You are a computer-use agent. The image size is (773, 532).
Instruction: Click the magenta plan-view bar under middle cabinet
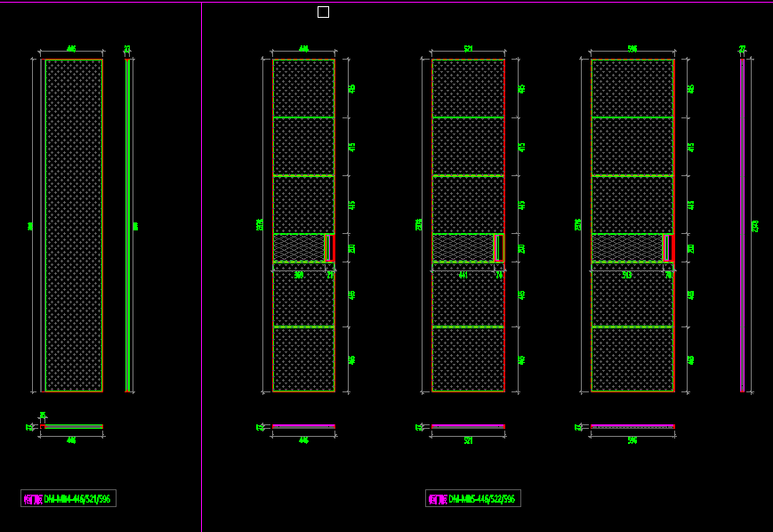click(468, 426)
